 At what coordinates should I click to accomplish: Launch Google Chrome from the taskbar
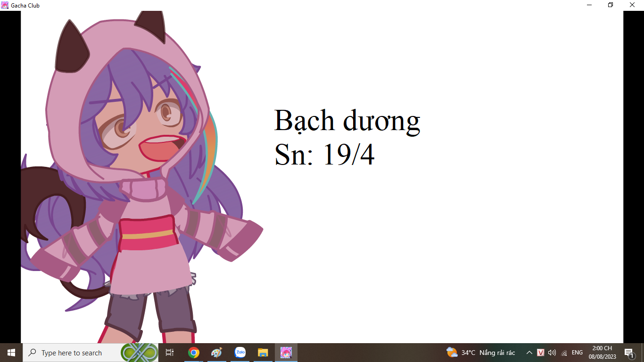193,353
